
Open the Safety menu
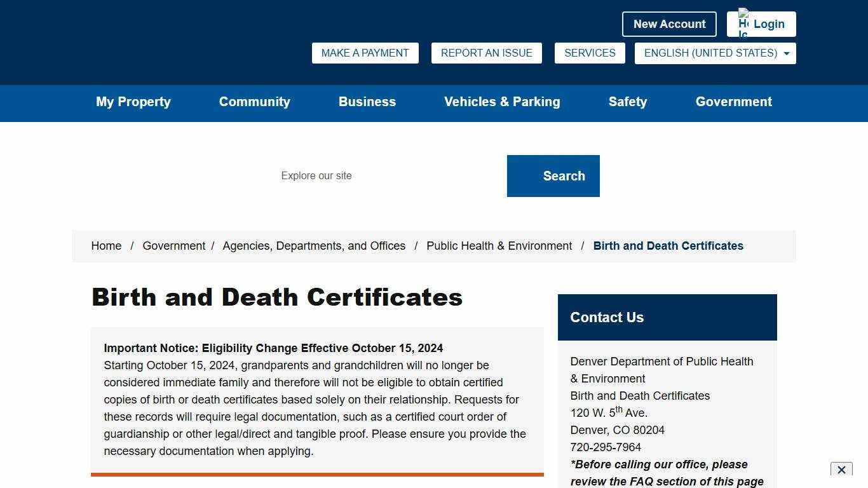pyautogui.click(x=627, y=102)
